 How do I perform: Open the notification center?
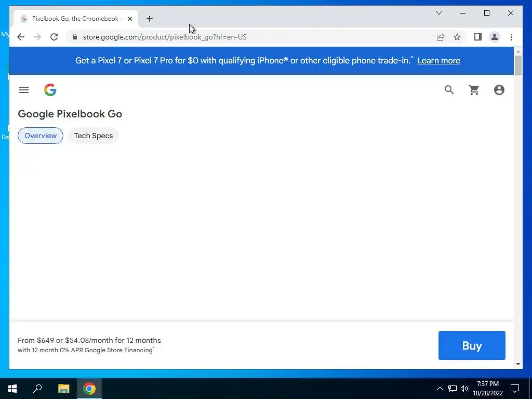tap(515, 389)
